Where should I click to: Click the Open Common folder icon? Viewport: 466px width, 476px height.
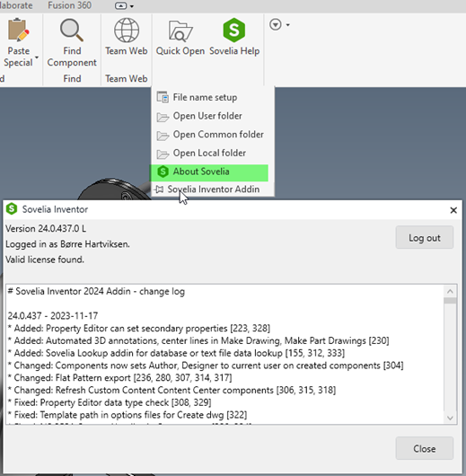click(163, 136)
